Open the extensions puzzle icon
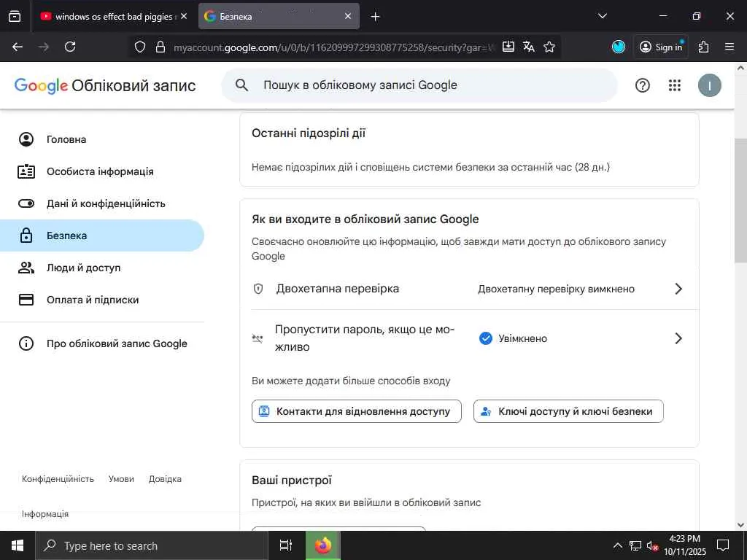This screenshot has height=560, width=747. coord(704,47)
